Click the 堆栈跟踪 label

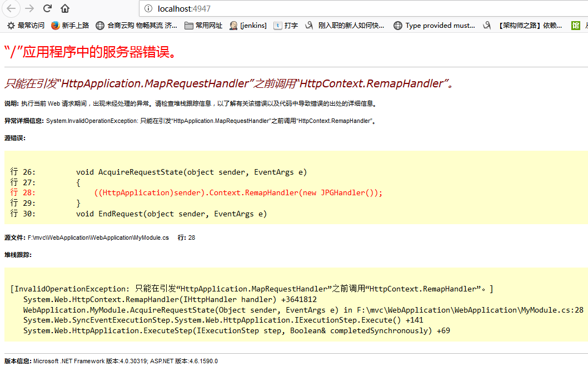point(18,255)
